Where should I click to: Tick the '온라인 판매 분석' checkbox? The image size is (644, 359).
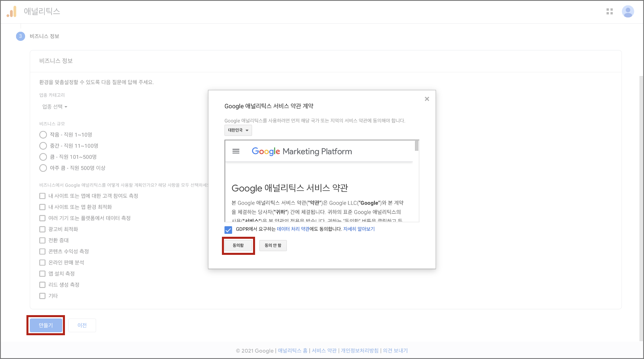pyautogui.click(x=43, y=262)
